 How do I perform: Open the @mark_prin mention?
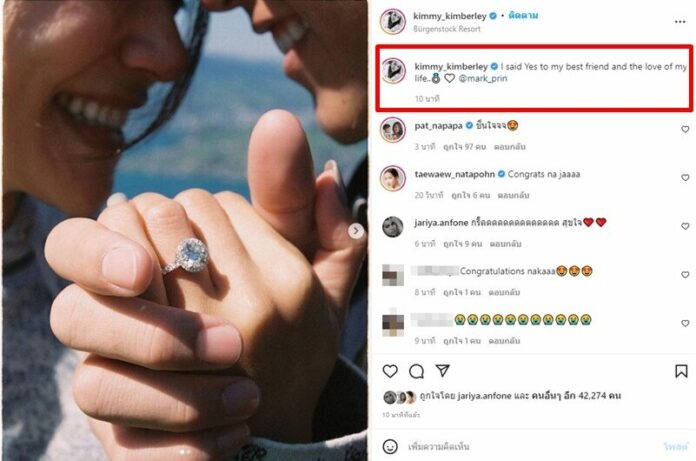click(482, 79)
